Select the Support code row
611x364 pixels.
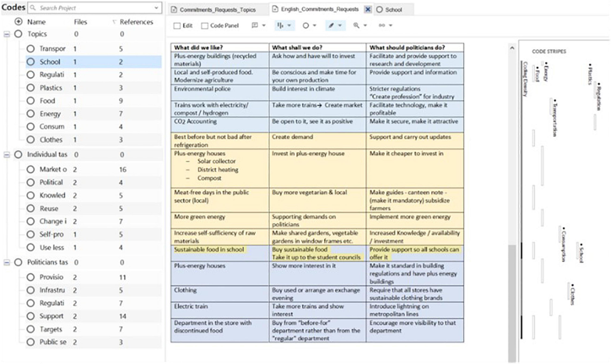(x=94, y=316)
